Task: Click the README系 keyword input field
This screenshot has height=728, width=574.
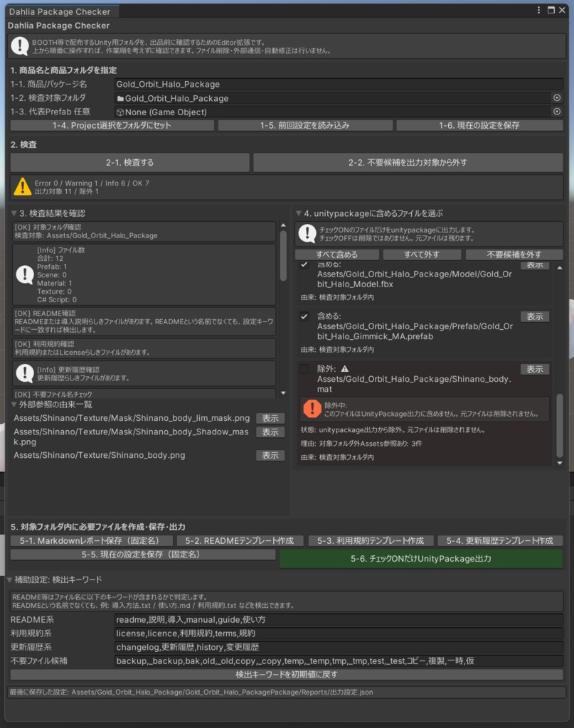Action: pyautogui.click(x=339, y=619)
